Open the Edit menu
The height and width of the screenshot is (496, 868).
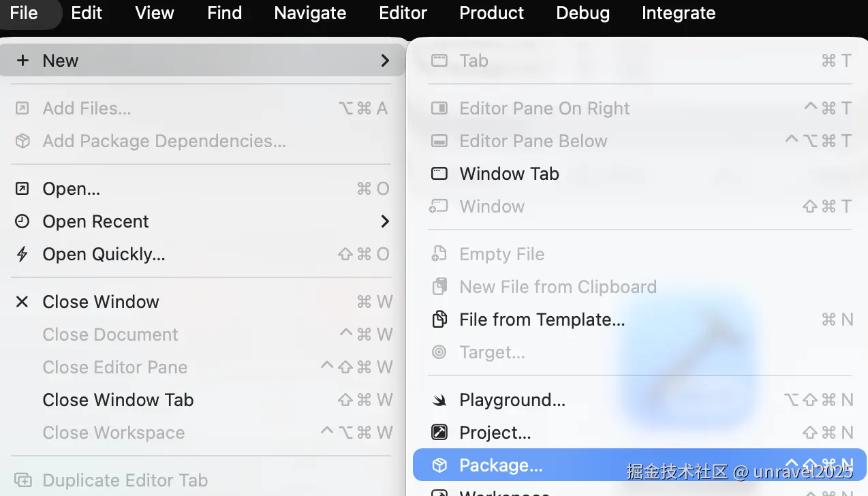(87, 13)
